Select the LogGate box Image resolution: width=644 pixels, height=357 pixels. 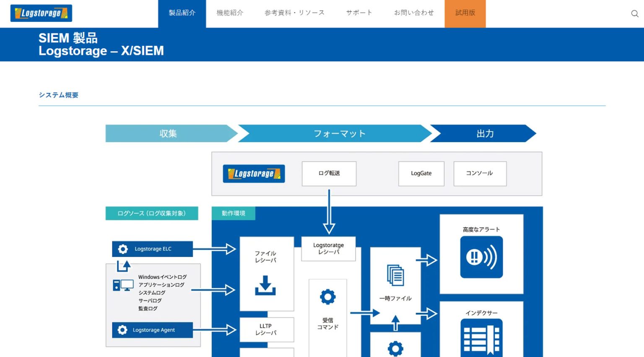coord(421,174)
